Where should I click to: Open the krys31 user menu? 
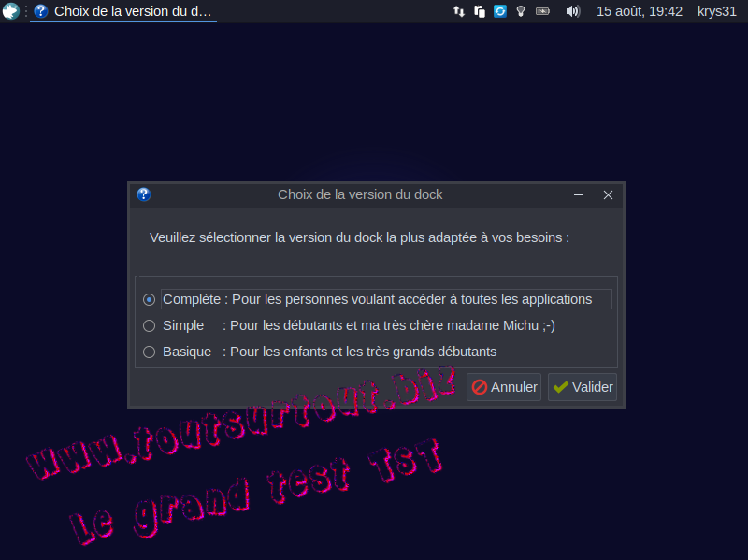716,11
